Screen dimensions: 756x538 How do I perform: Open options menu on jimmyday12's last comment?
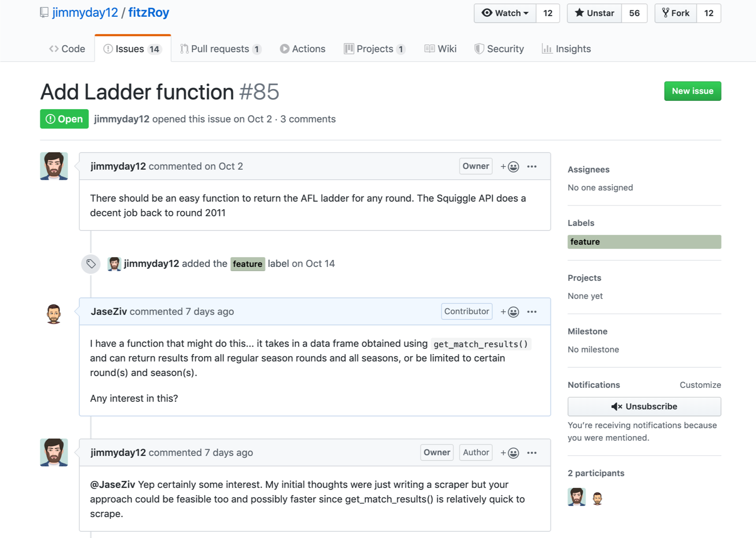[532, 453]
